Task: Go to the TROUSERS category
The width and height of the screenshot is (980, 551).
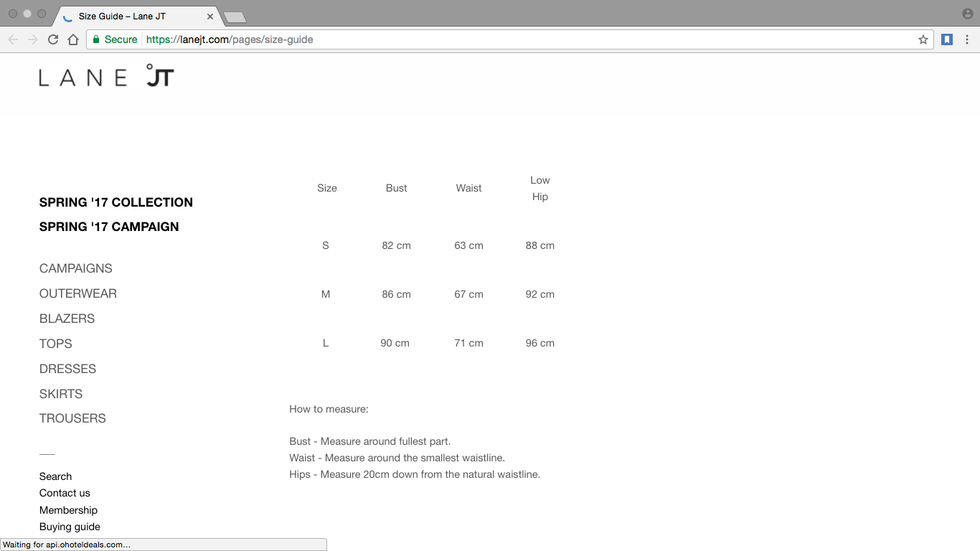Action: 72,418
